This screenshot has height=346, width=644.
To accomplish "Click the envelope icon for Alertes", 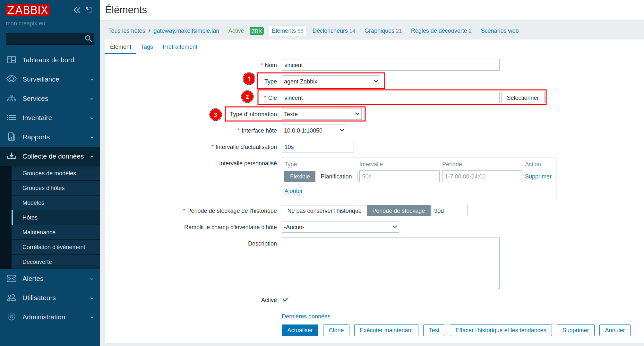I will coord(12,278).
